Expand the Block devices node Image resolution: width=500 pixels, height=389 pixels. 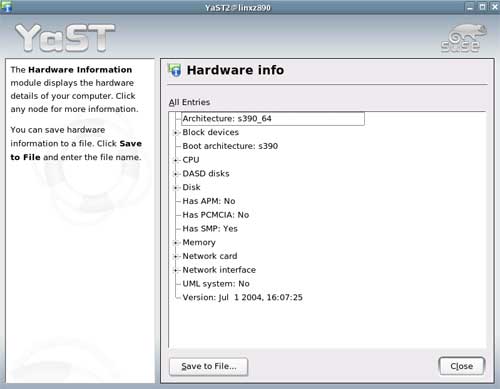(x=176, y=133)
